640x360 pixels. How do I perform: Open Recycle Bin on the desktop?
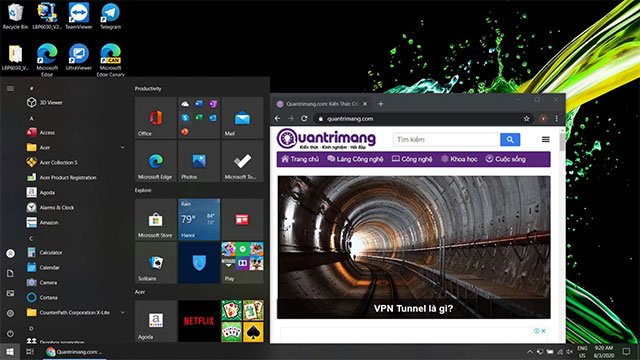click(x=16, y=16)
